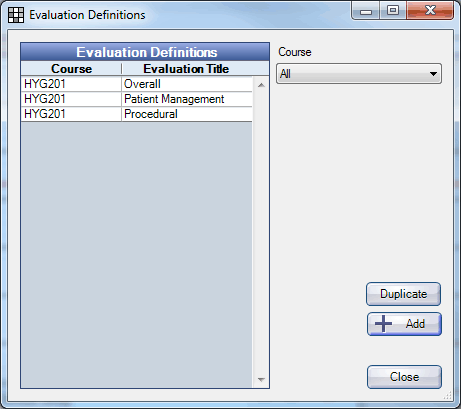
Task: Click the Course combo box showing All
Action: tap(359, 74)
